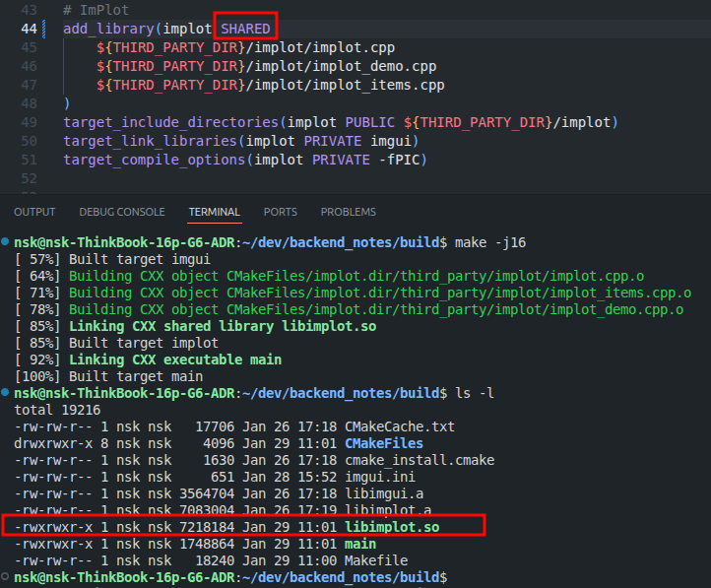Click line number 49 in the gutter

[x=29, y=122]
